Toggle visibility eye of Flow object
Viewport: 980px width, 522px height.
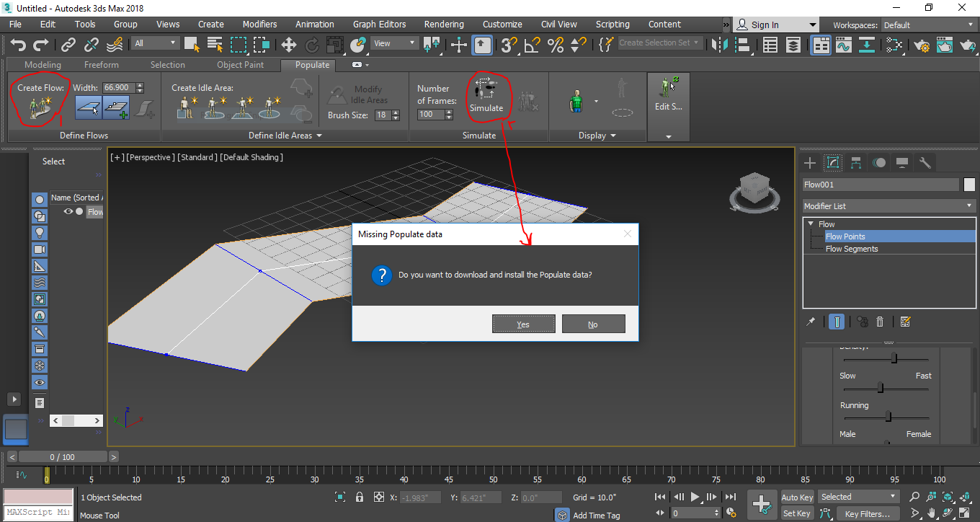click(x=69, y=211)
